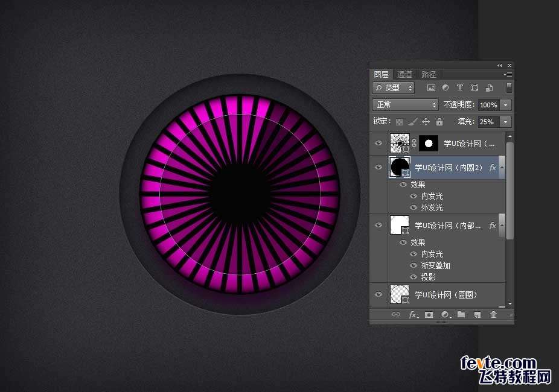Delete layer with trash icon

coord(493,314)
